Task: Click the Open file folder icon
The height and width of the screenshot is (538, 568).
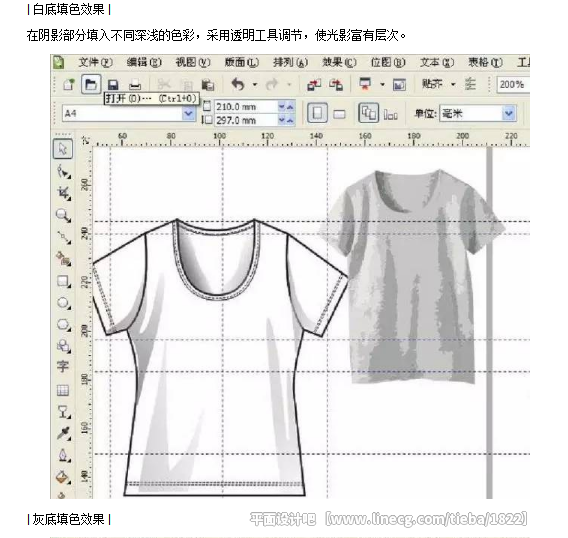Action: (x=91, y=84)
